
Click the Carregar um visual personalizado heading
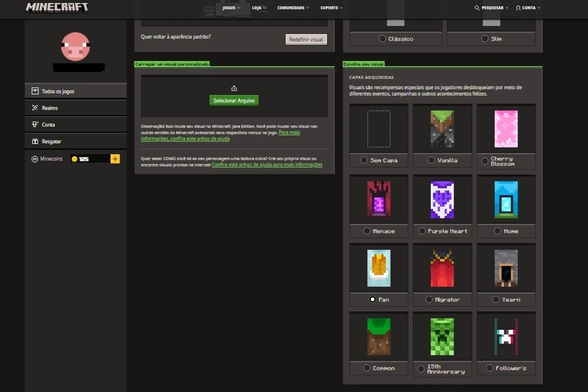click(x=172, y=64)
